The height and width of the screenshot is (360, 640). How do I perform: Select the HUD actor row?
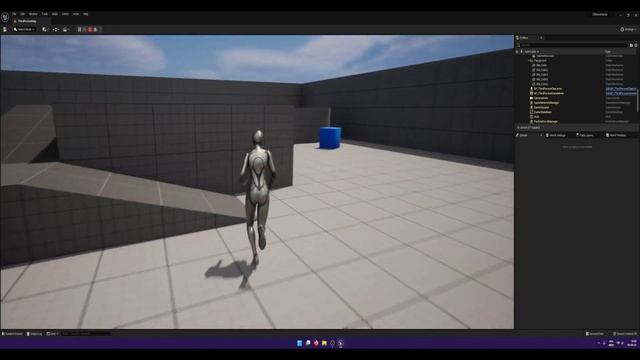pyautogui.click(x=536, y=117)
